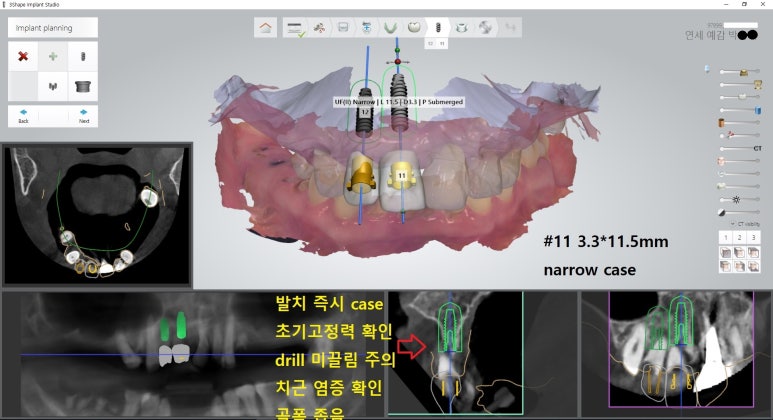773x420 pixels.
Task: Click the top-right cube view icon
Action: tap(753, 253)
